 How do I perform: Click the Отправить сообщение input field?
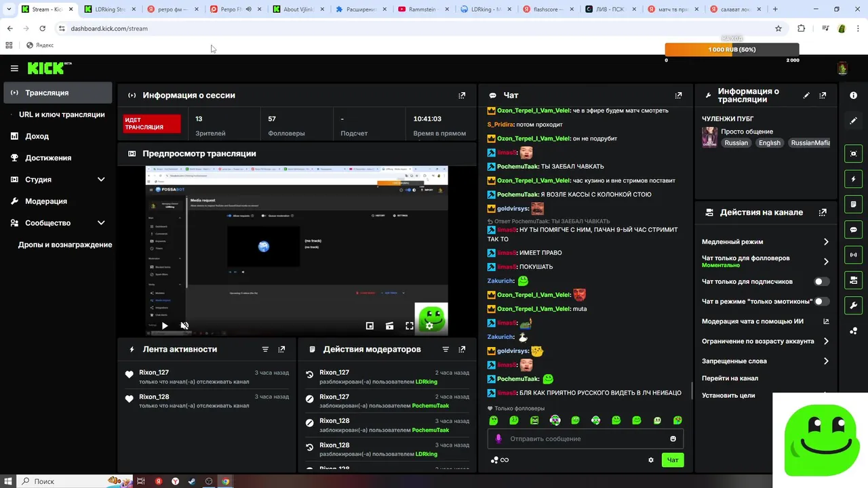click(x=585, y=439)
